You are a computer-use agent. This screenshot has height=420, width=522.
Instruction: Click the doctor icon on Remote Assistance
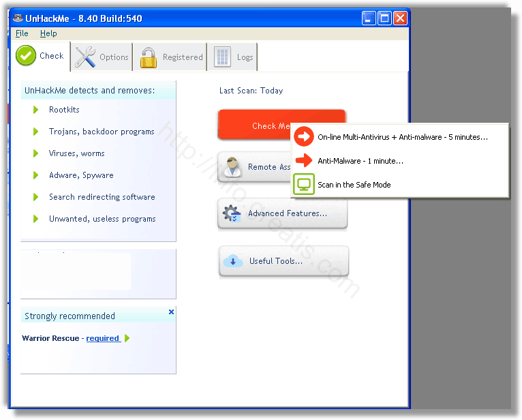232,166
